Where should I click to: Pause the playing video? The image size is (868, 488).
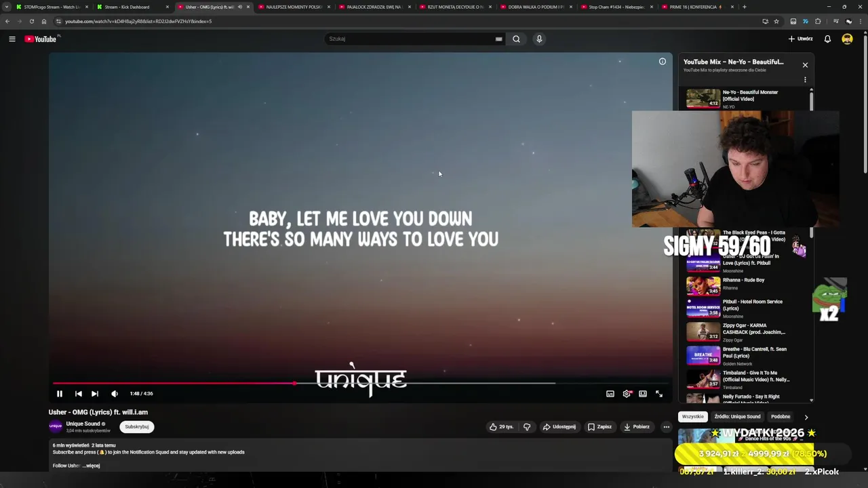coord(59,394)
